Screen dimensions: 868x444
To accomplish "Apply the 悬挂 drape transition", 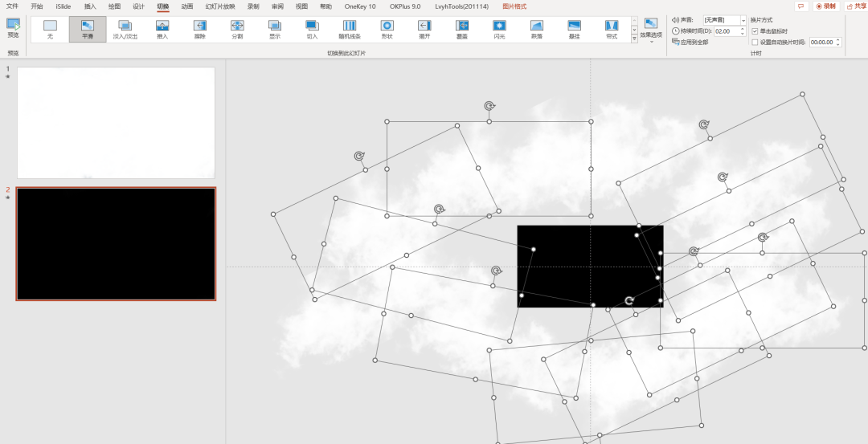I will point(574,29).
